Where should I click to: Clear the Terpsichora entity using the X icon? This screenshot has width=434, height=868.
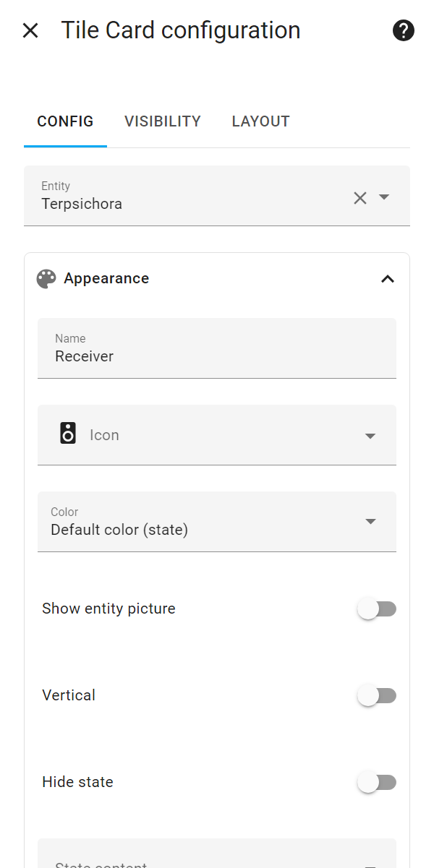coord(360,197)
